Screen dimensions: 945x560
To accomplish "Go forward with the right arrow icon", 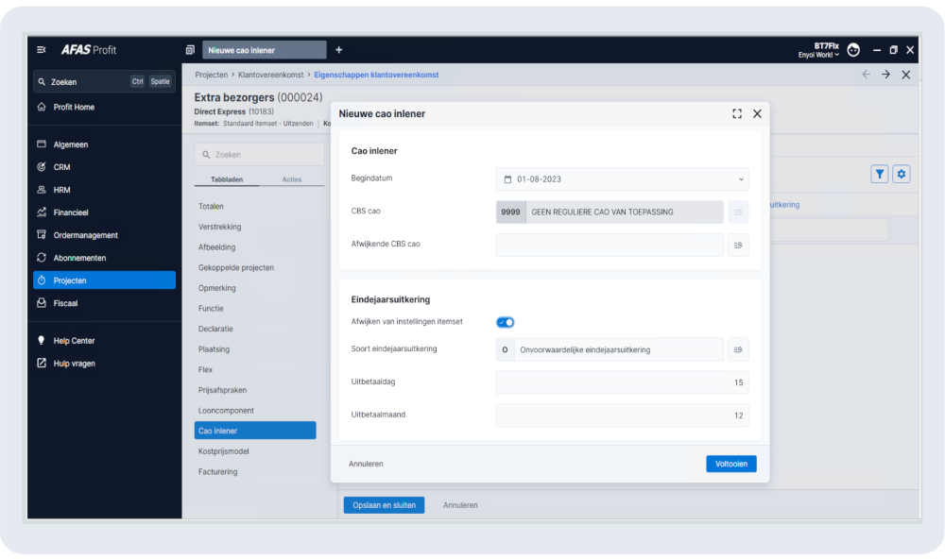I will pos(886,75).
